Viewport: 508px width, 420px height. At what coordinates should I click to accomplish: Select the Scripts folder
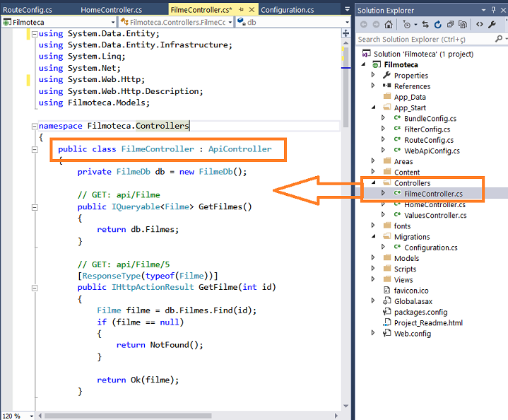tap(405, 269)
